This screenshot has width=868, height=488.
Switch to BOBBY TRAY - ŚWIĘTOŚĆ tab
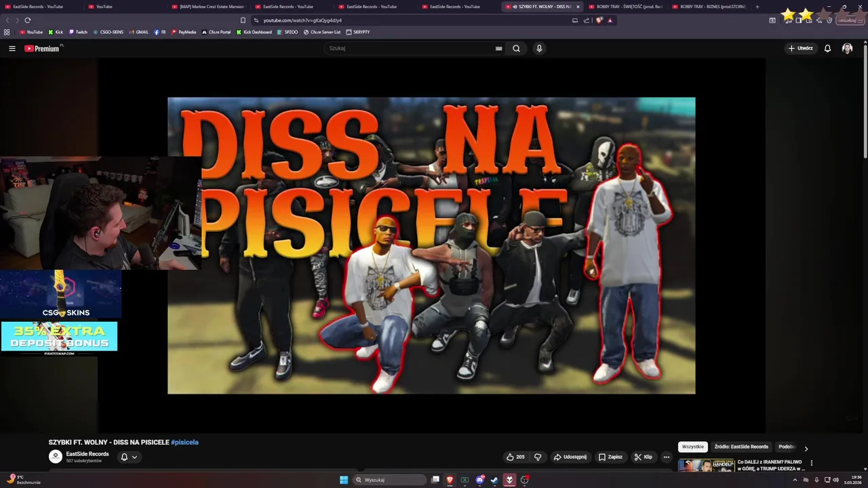pyautogui.click(x=625, y=7)
